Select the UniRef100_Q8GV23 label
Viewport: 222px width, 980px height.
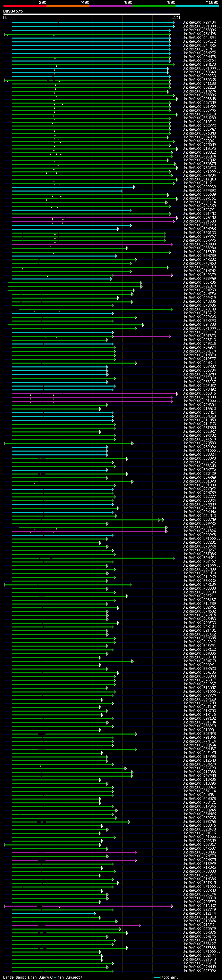[x=199, y=168]
